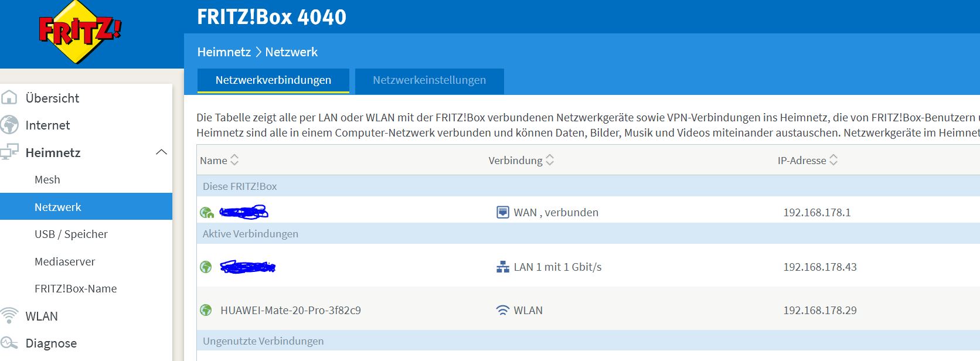The image size is (980, 361).
Task: Click Heimnetz in the breadcrumb
Action: [224, 52]
